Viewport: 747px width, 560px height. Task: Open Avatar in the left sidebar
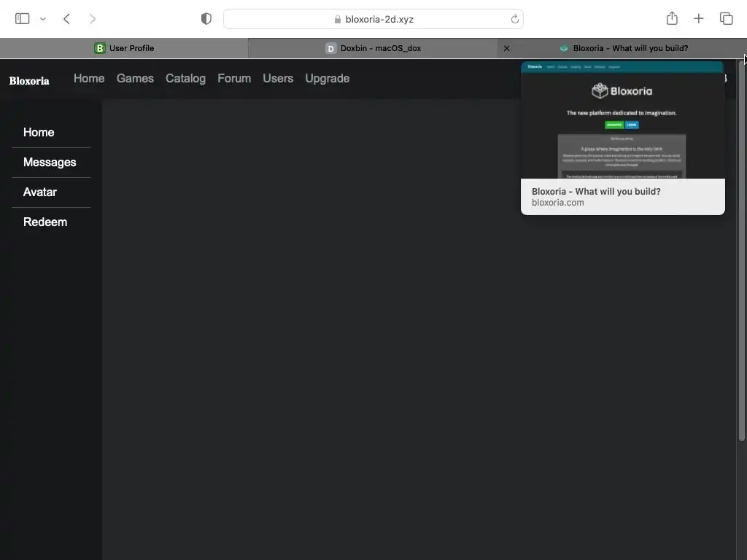40,192
